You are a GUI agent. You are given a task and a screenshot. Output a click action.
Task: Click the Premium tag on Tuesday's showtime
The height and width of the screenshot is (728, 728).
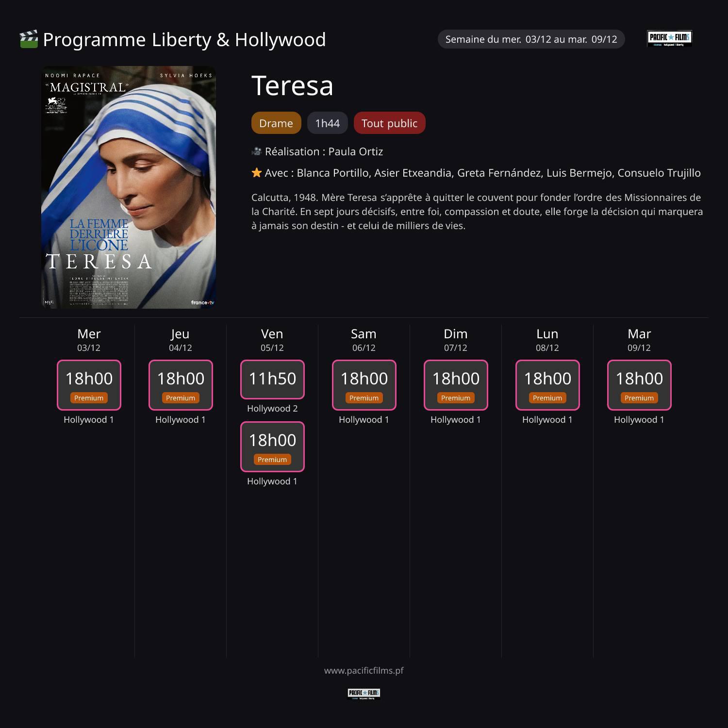[639, 398]
